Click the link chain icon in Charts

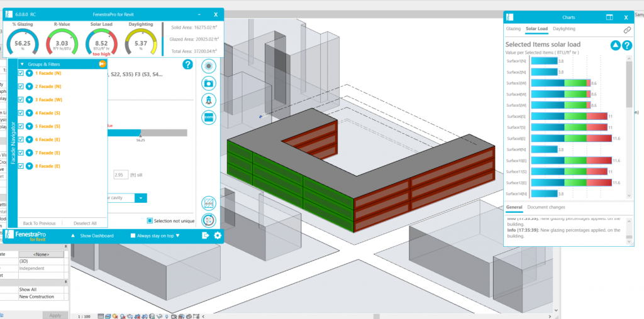point(627,30)
